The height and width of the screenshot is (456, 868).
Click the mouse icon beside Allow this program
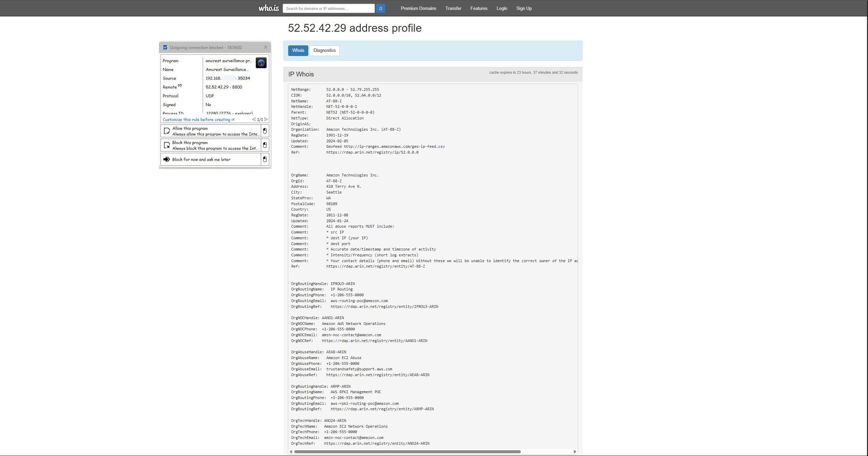(x=265, y=131)
